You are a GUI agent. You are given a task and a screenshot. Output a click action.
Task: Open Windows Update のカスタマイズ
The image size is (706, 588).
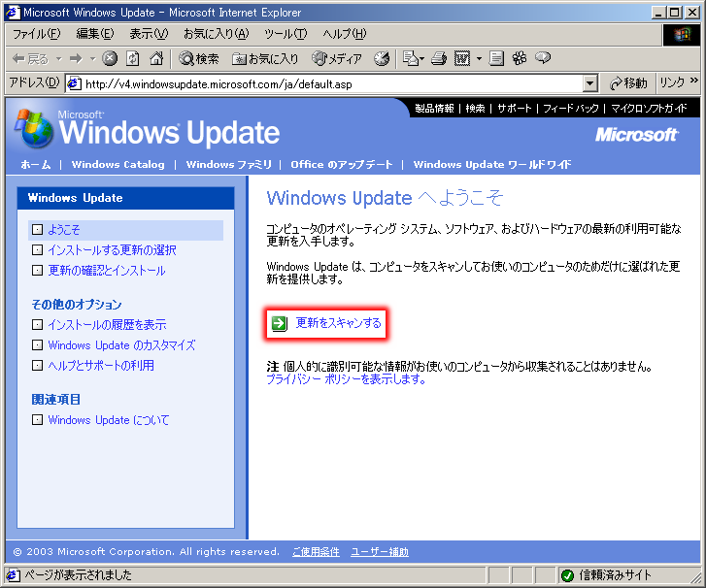[x=121, y=345]
